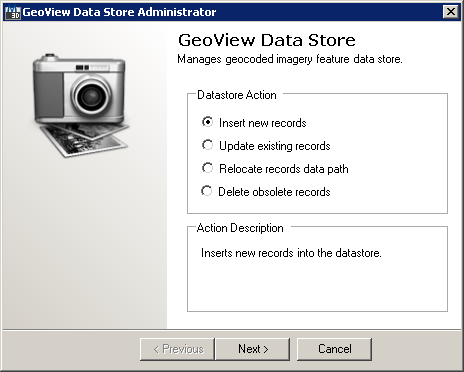Click the window title text
Screen dimensions: 464x372
coord(119,12)
